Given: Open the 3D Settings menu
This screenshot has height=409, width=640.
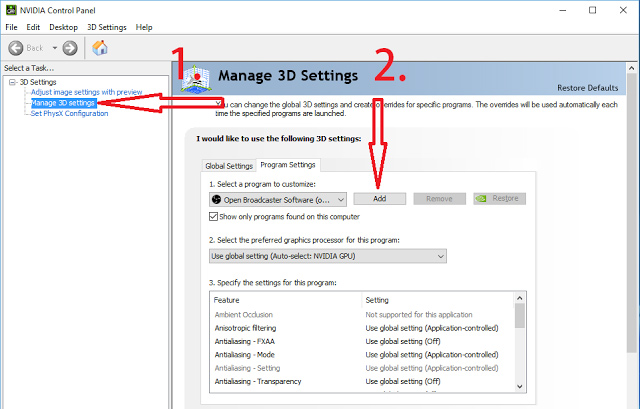Looking at the screenshot, I should click(106, 27).
